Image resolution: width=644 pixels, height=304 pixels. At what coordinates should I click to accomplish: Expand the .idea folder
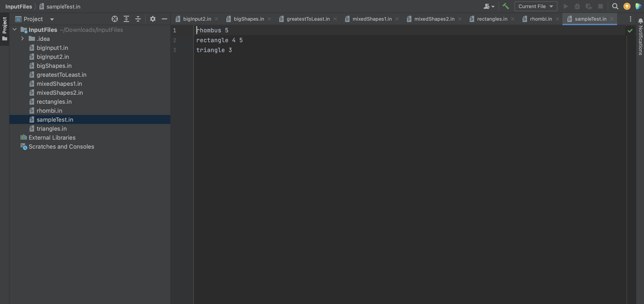point(22,39)
